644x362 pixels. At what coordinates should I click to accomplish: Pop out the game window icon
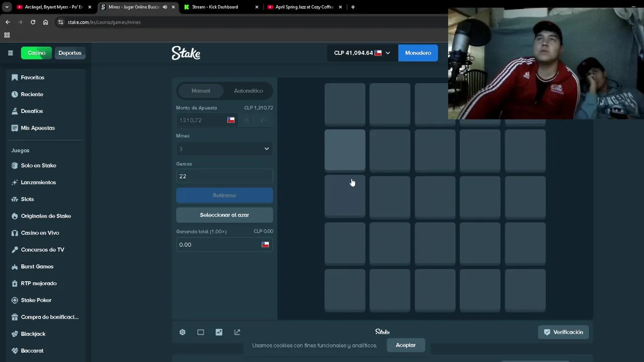point(237,332)
